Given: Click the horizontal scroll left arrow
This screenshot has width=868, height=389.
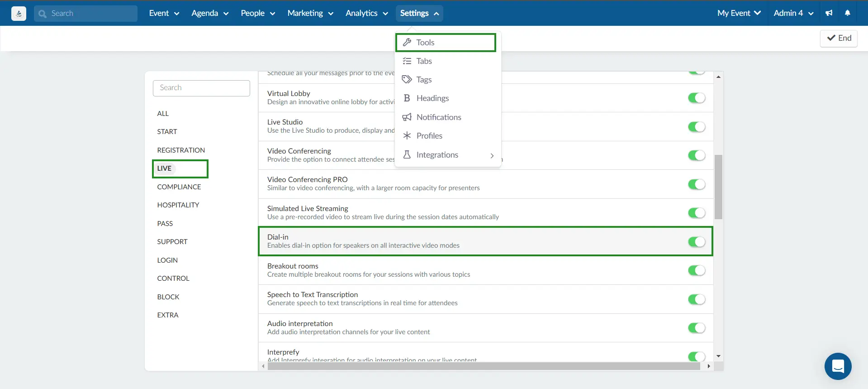Looking at the screenshot, I should tap(263, 366).
